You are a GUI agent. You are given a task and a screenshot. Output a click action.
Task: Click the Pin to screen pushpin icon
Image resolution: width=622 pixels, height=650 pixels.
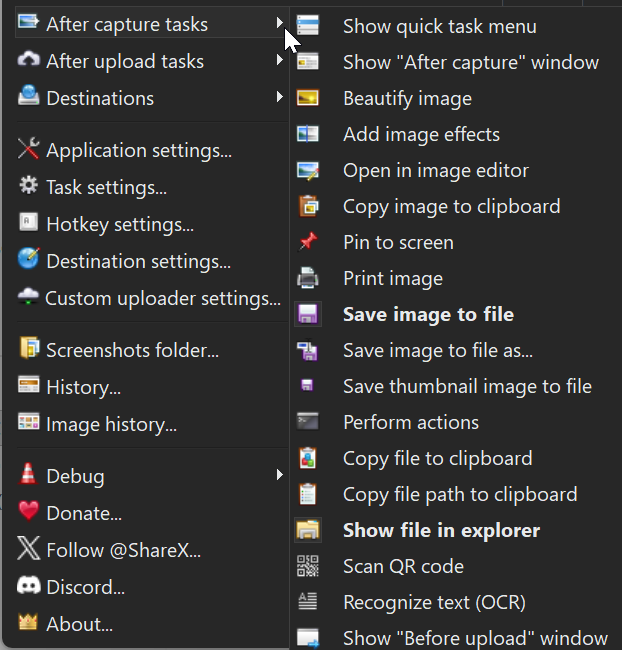[x=308, y=242]
